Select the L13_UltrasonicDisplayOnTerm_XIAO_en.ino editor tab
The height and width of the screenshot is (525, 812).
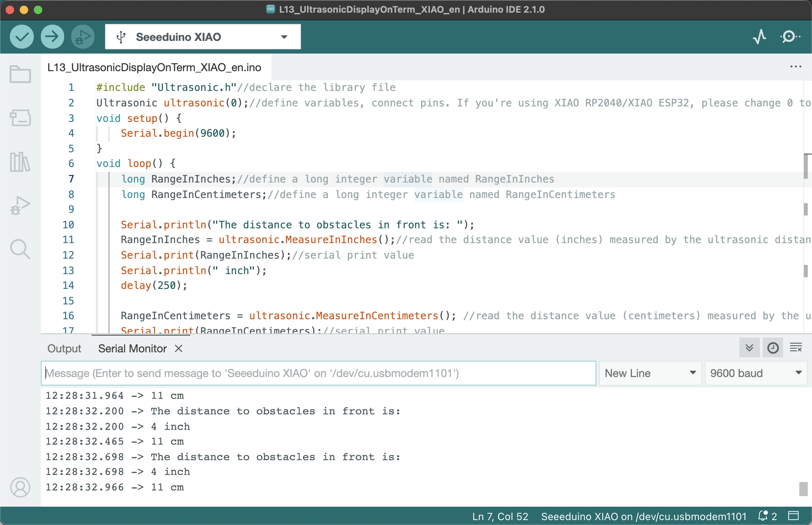pos(154,67)
